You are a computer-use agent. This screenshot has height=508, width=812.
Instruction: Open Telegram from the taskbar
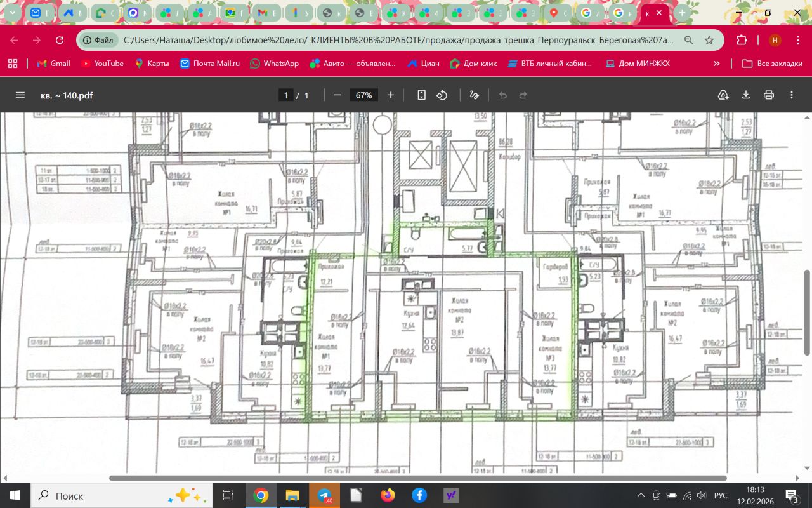coord(324,495)
